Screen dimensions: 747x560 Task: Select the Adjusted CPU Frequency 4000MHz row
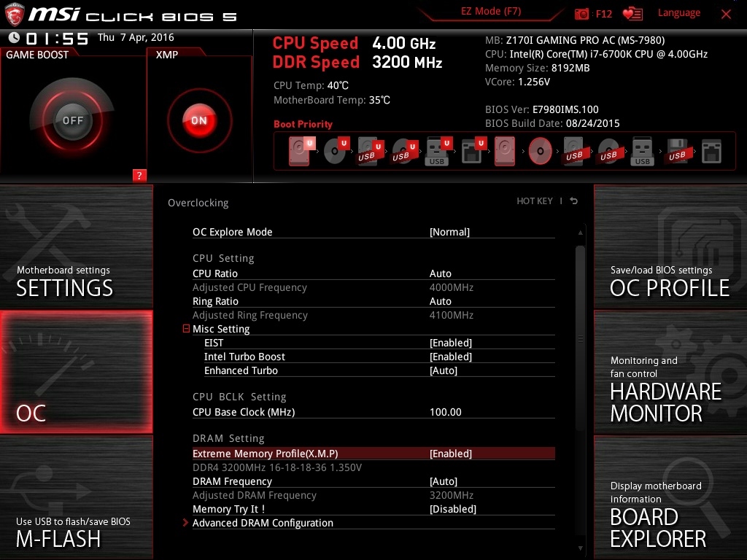373,287
